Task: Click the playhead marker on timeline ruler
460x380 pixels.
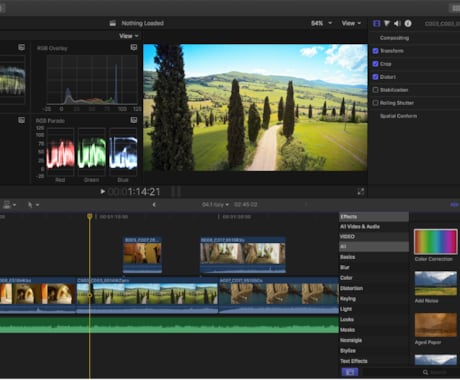Action: (90, 216)
